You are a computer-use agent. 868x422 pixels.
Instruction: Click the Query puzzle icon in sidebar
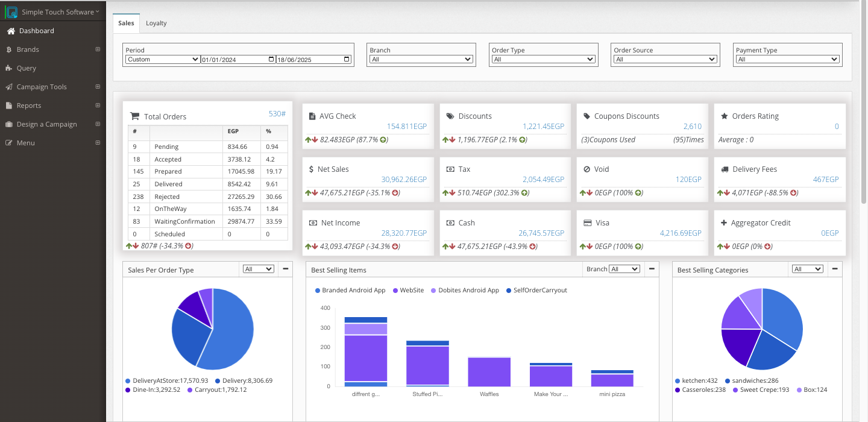point(9,68)
